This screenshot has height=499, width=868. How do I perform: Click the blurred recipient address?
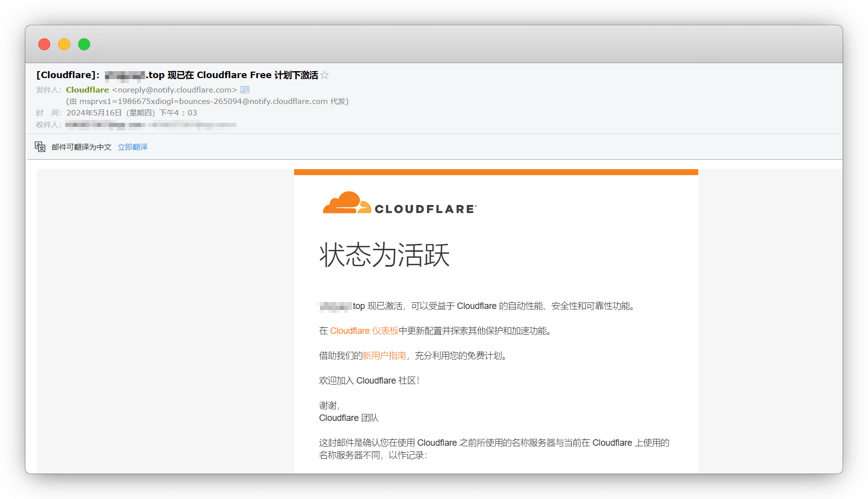coord(151,125)
